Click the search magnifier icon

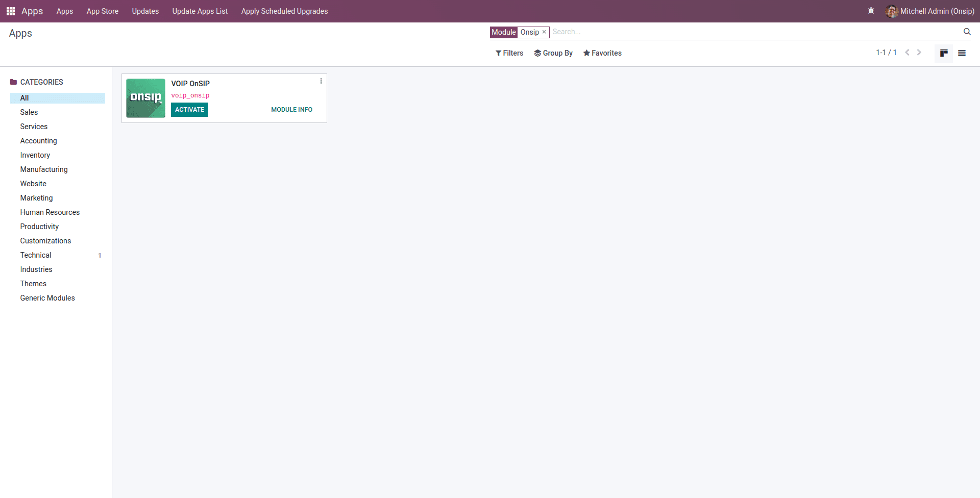pyautogui.click(x=967, y=32)
